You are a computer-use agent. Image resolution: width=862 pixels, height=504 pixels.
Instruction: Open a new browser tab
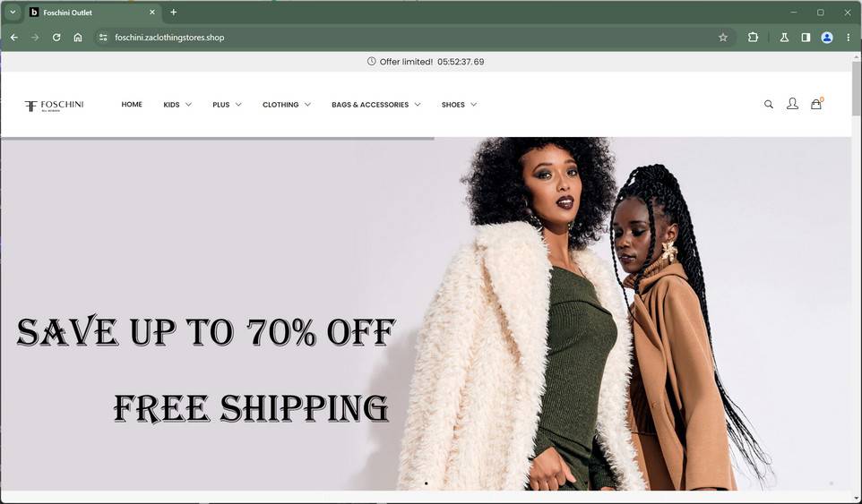(x=173, y=12)
